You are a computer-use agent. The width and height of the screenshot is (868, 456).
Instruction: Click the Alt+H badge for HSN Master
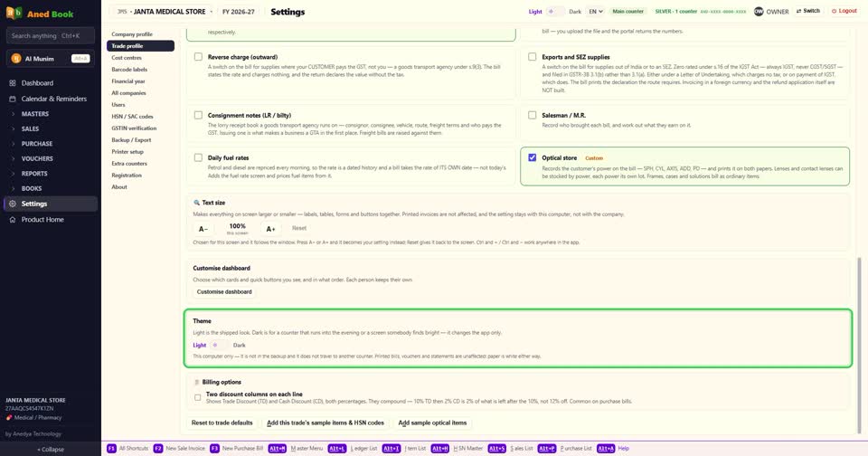point(440,448)
